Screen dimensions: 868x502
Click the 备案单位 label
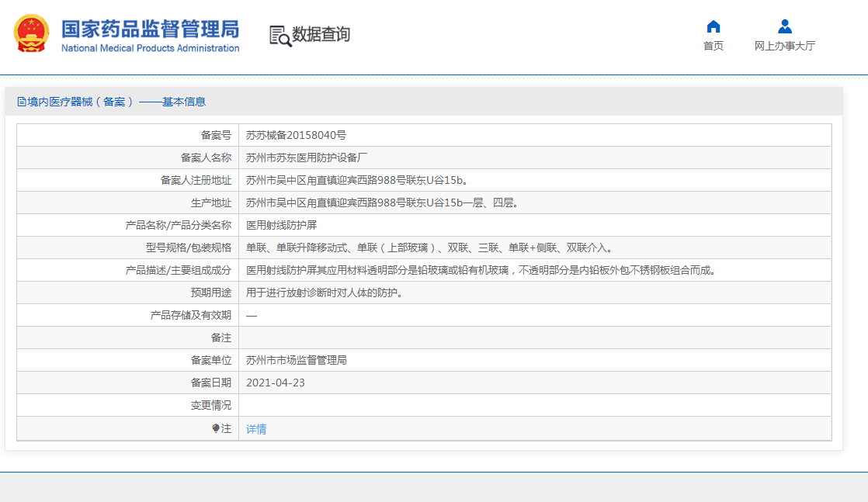211,360
